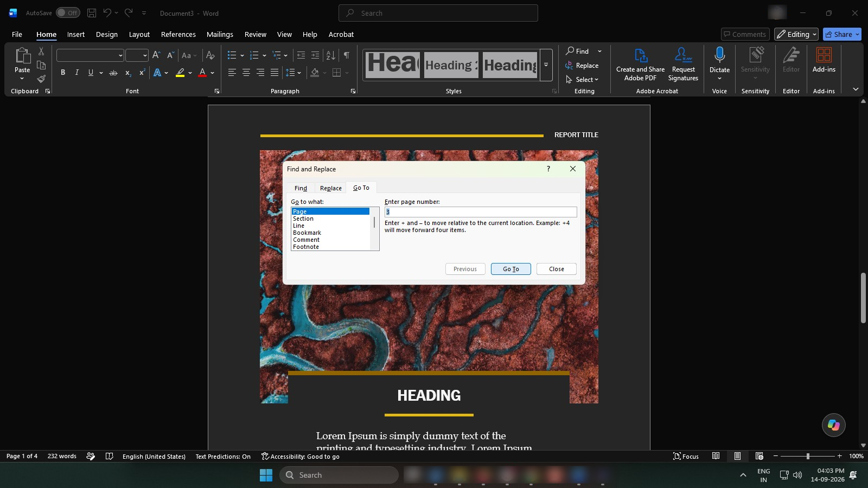This screenshot has height=488, width=868.
Task: Open the Dictate microphone tool
Action: pos(719,63)
